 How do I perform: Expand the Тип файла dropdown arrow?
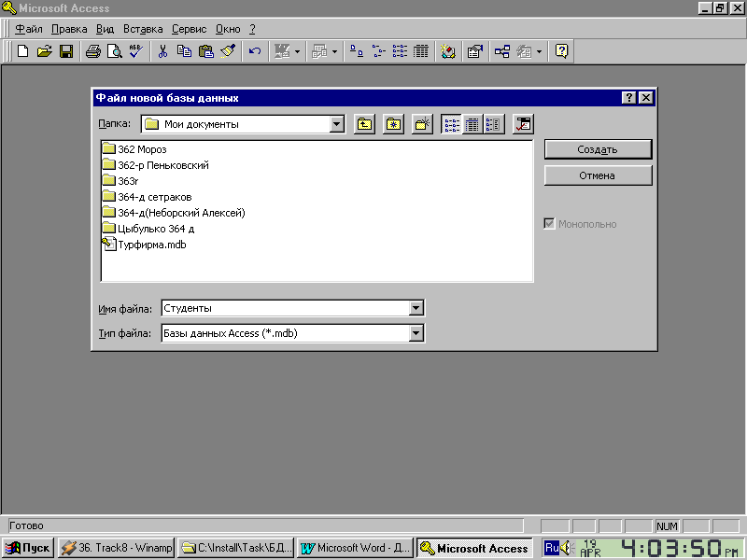(416, 333)
